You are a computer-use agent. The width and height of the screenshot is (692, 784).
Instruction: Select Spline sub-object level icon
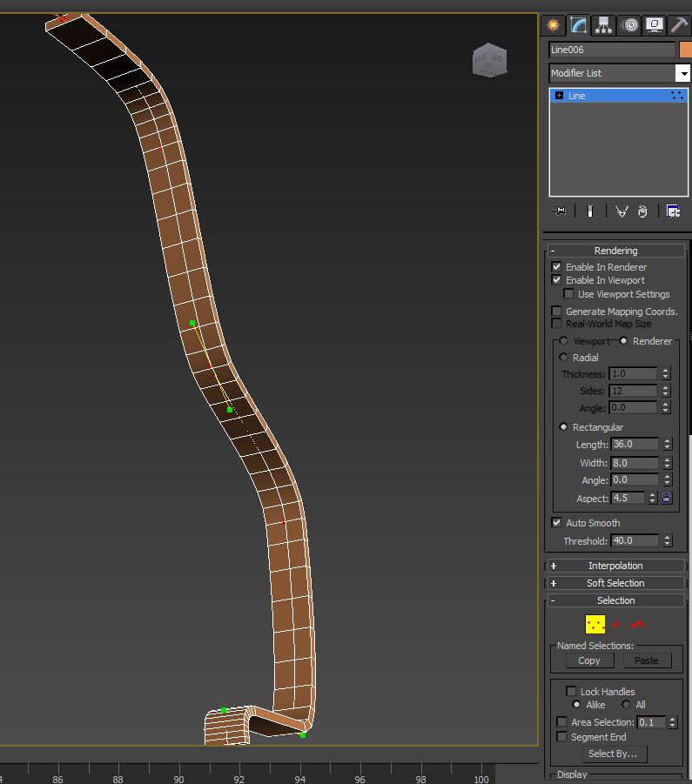(x=638, y=624)
